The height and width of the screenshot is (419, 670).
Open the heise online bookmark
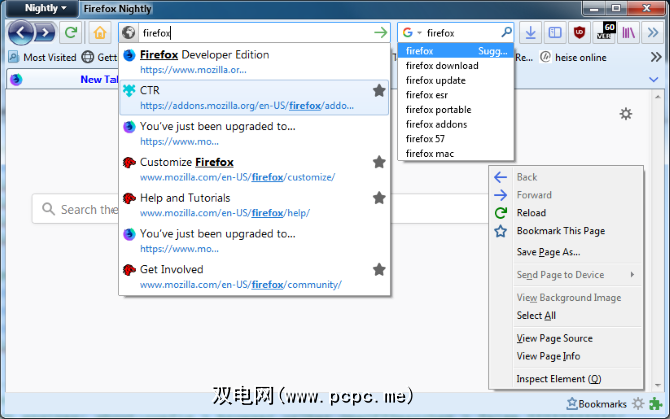pyautogui.click(x=573, y=57)
